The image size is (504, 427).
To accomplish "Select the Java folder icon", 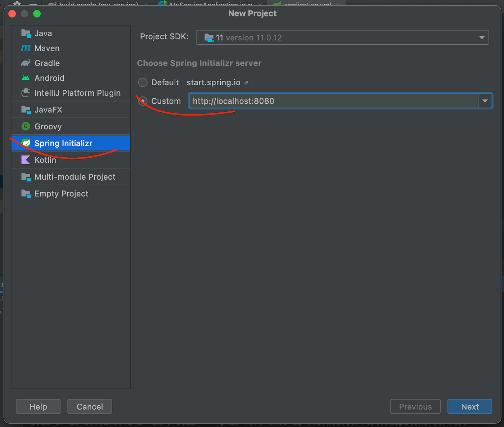I will coord(26,33).
